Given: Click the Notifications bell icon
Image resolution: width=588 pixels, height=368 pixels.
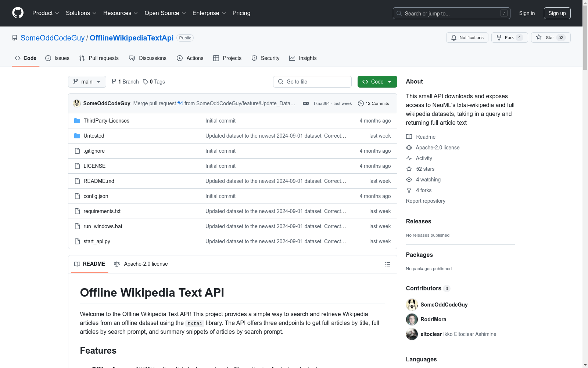Looking at the screenshot, I should pyautogui.click(x=454, y=38).
